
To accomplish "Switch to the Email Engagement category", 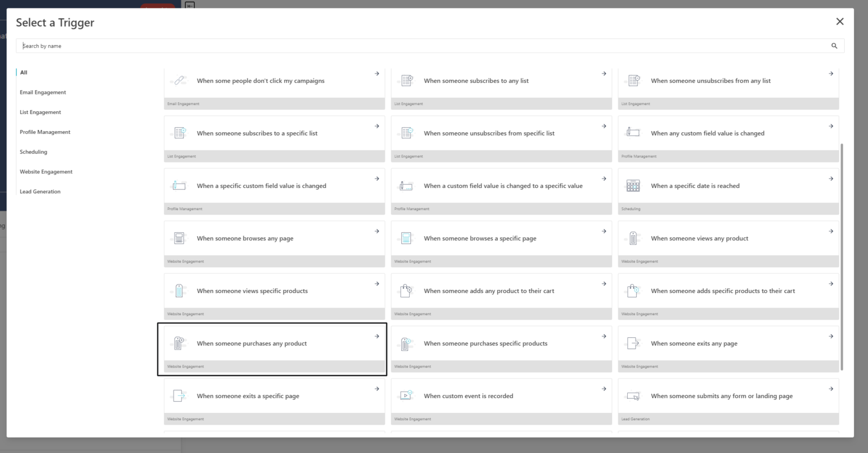I will (42, 92).
